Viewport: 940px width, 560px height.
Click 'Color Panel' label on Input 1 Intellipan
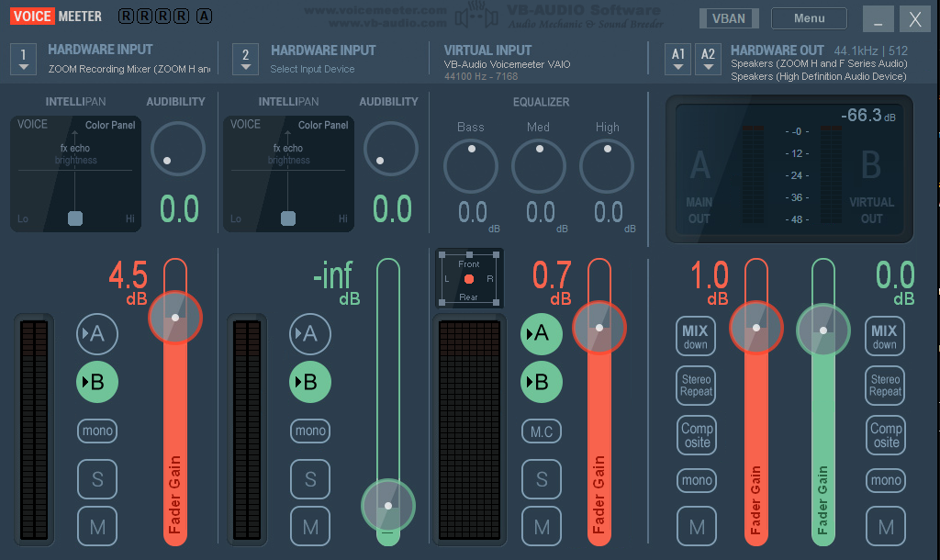(x=110, y=125)
